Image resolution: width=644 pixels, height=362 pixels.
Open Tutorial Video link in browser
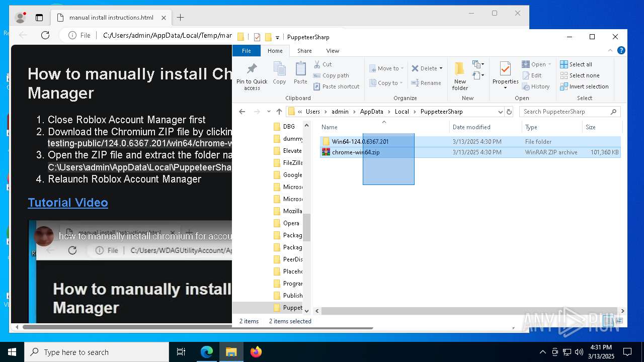tap(68, 203)
